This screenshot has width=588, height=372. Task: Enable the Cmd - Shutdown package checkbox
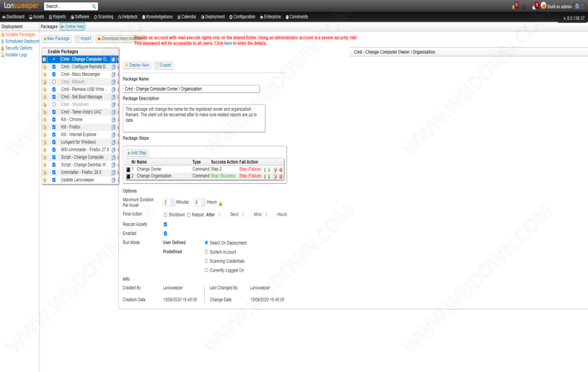tap(54, 105)
